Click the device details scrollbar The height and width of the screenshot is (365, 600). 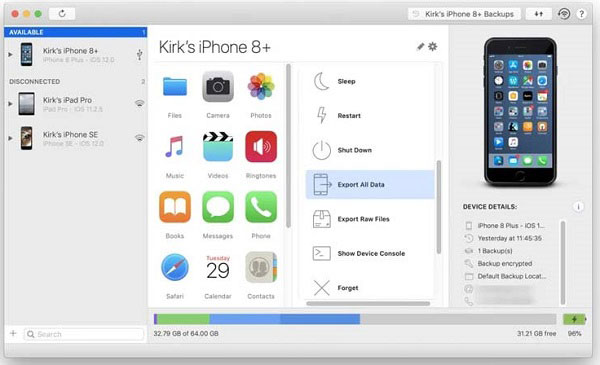(562, 262)
